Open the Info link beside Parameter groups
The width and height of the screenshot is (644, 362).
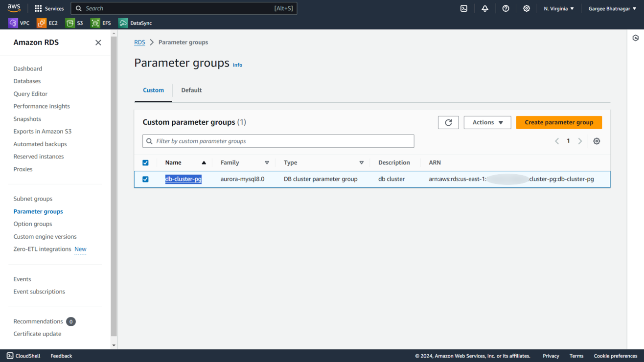[237, 65]
